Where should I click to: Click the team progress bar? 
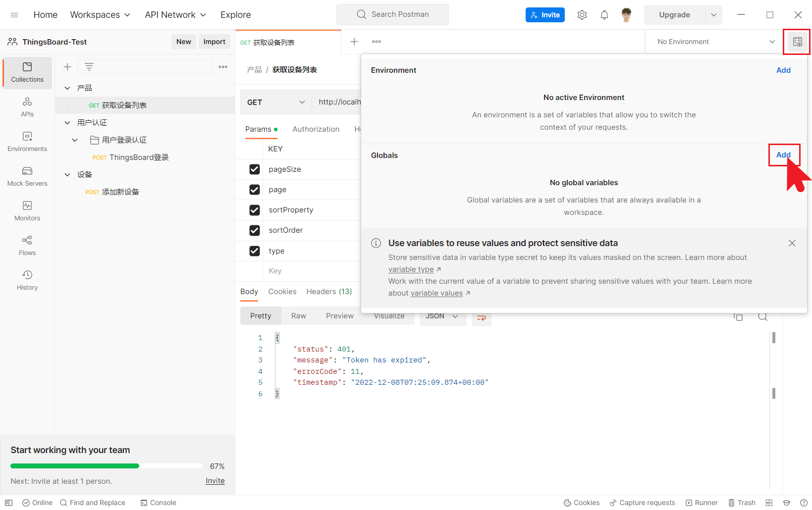[107, 466]
